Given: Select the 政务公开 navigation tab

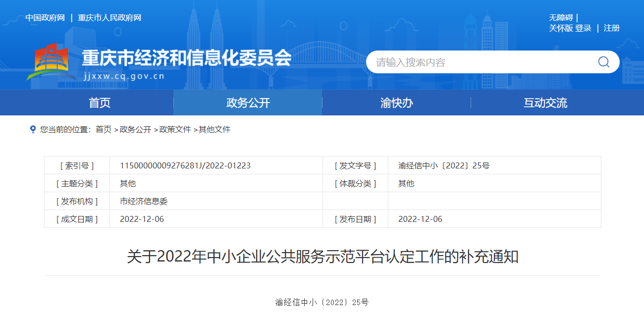Looking at the screenshot, I should tap(248, 103).
